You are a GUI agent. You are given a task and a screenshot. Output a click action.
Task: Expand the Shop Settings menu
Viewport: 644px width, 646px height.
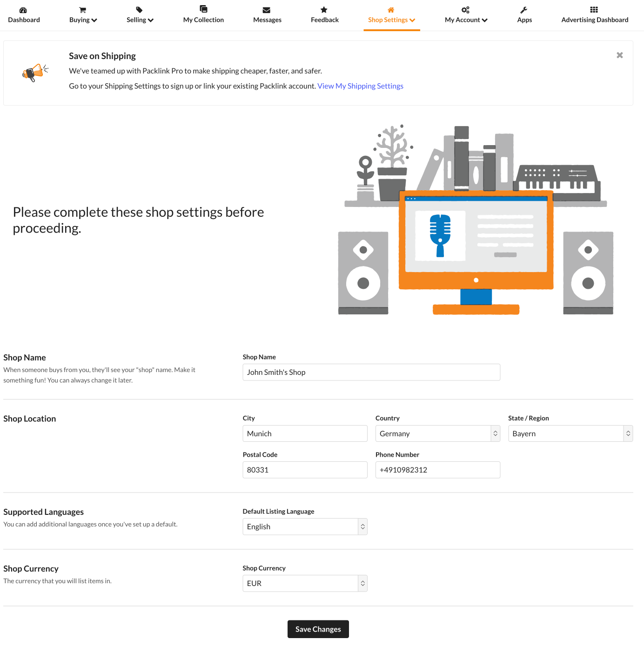[x=391, y=20]
